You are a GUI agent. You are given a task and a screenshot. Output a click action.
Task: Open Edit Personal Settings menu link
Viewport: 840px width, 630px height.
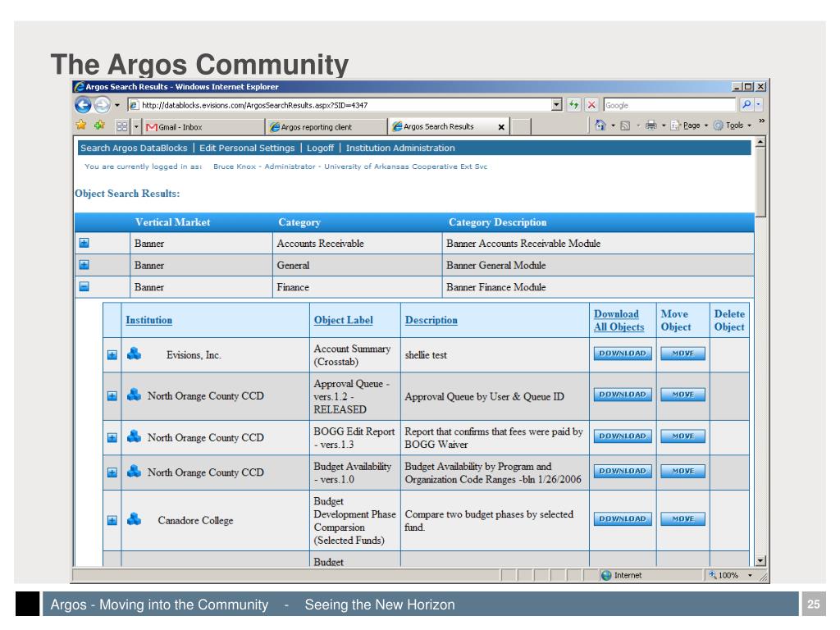[247, 148]
